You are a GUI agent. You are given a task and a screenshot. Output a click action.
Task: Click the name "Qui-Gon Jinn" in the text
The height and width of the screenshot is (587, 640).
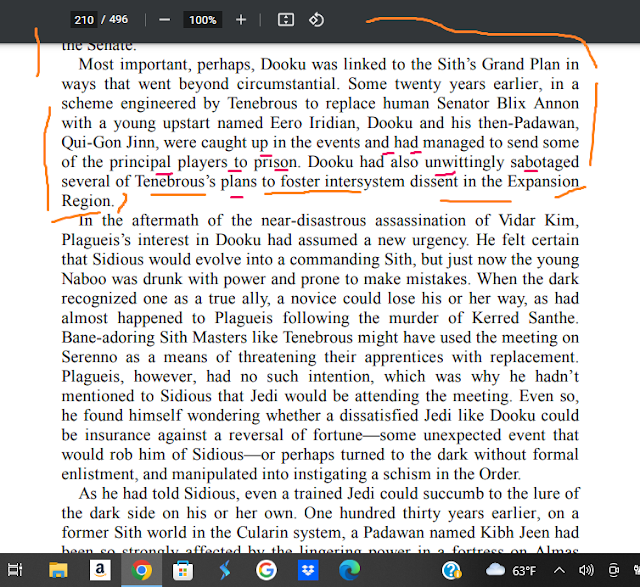[108, 142]
